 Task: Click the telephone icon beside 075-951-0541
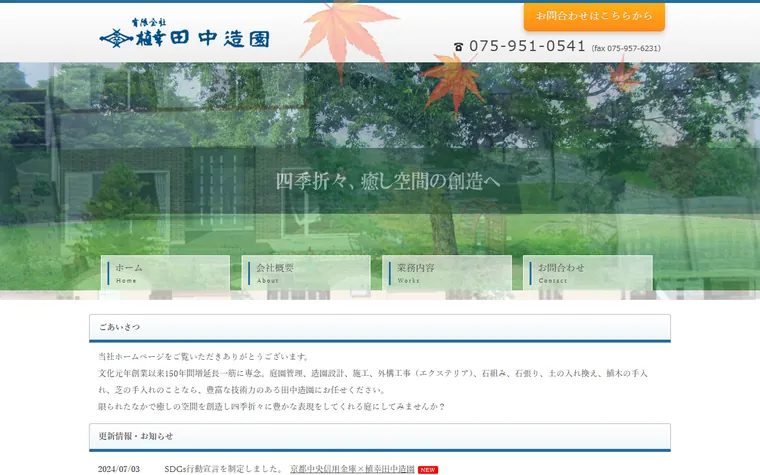(x=459, y=47)
